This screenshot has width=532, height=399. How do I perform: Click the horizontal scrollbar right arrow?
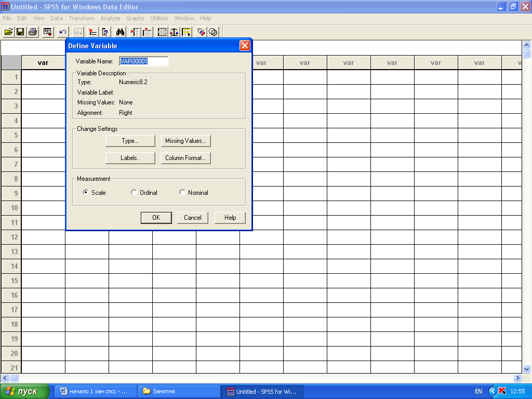point(518,378)
